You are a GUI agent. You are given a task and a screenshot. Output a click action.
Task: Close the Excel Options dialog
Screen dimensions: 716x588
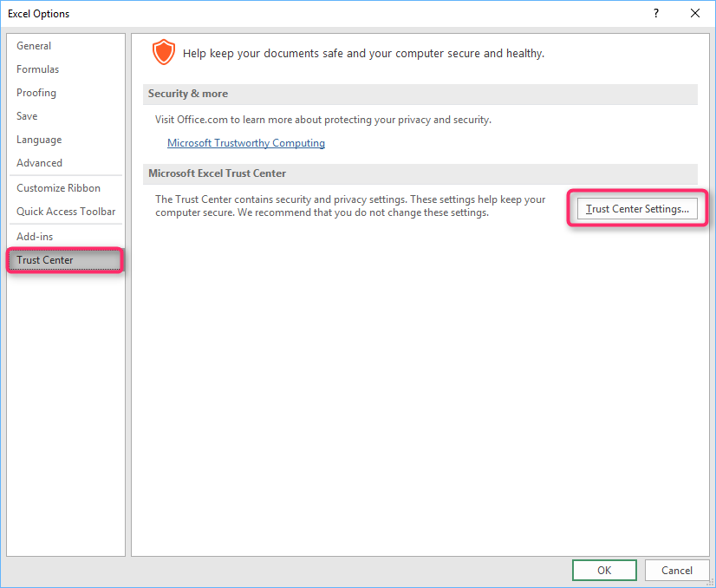click(695, 13)
